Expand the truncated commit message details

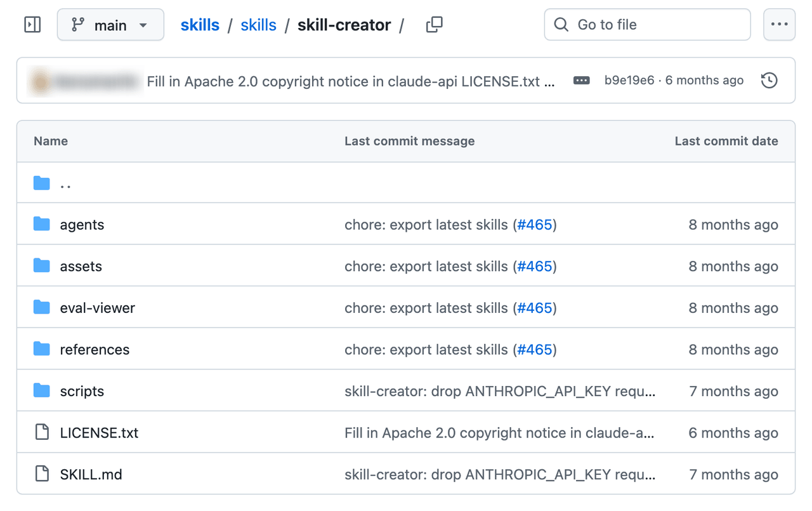coord(582,81)
